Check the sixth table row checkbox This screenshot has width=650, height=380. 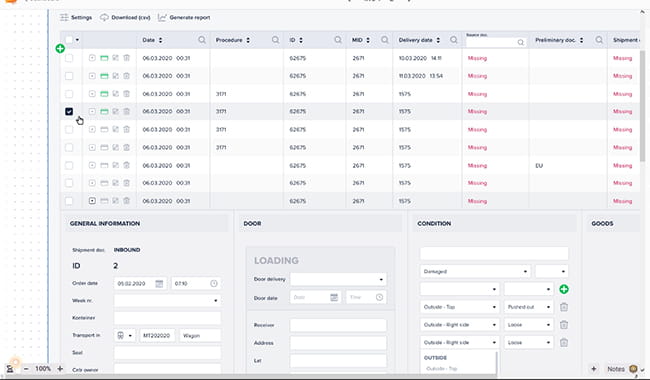click(x=69, y=148)
